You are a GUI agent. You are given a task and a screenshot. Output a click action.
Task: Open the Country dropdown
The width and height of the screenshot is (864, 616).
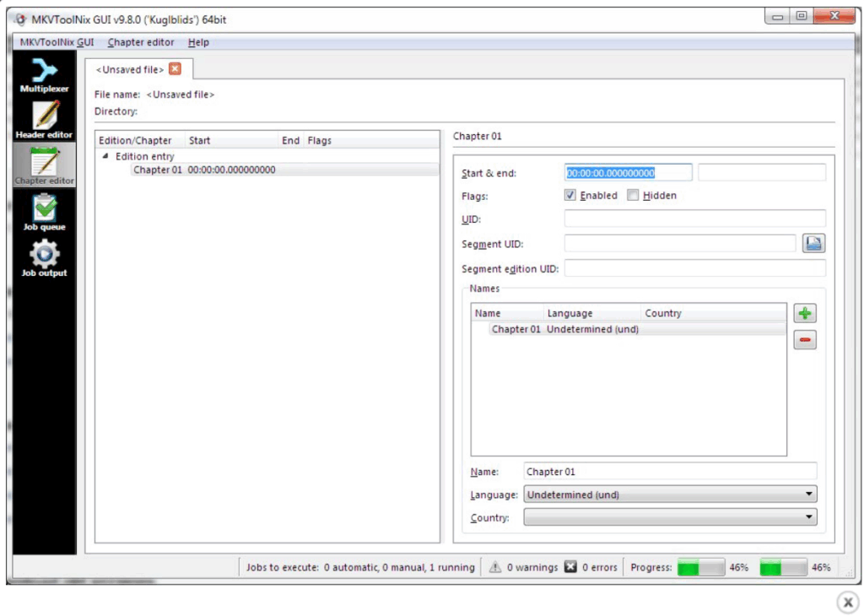pyautogui.click(x=807, y=516)
